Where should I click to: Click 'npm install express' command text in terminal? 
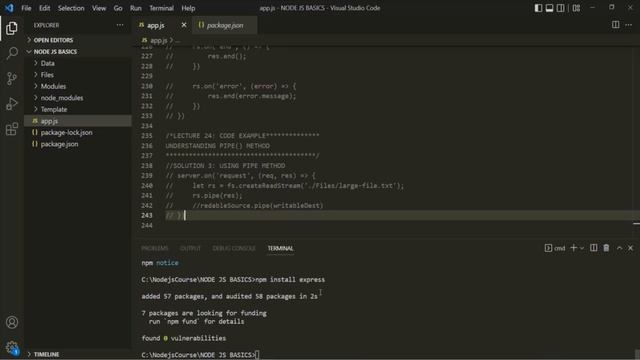(x=290, y=280)
